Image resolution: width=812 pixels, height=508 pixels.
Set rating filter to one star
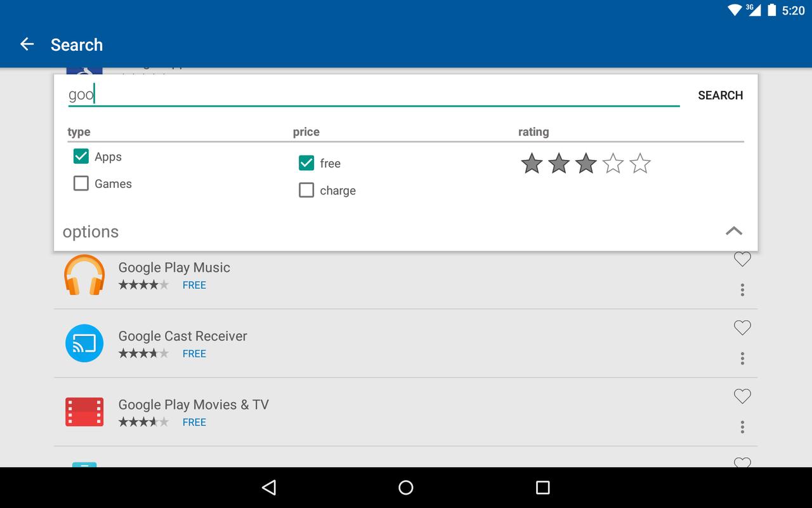click(532, 164)
